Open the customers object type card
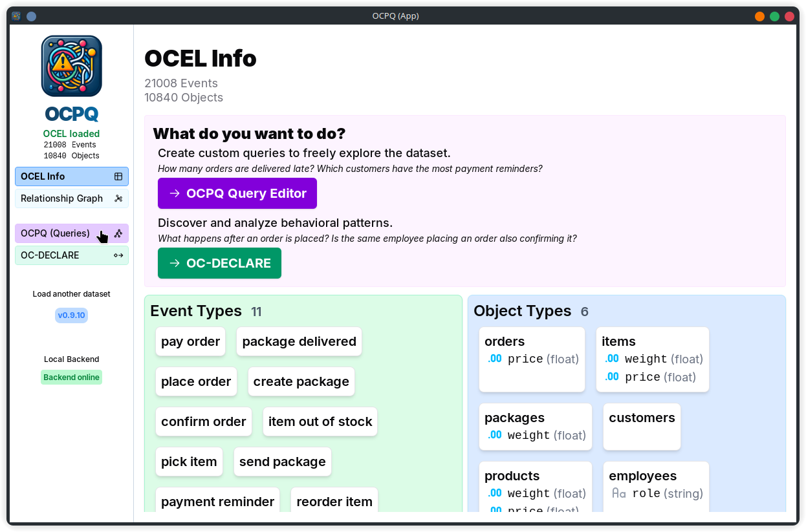This screenshot has width=806, height=532. [641, 427]
